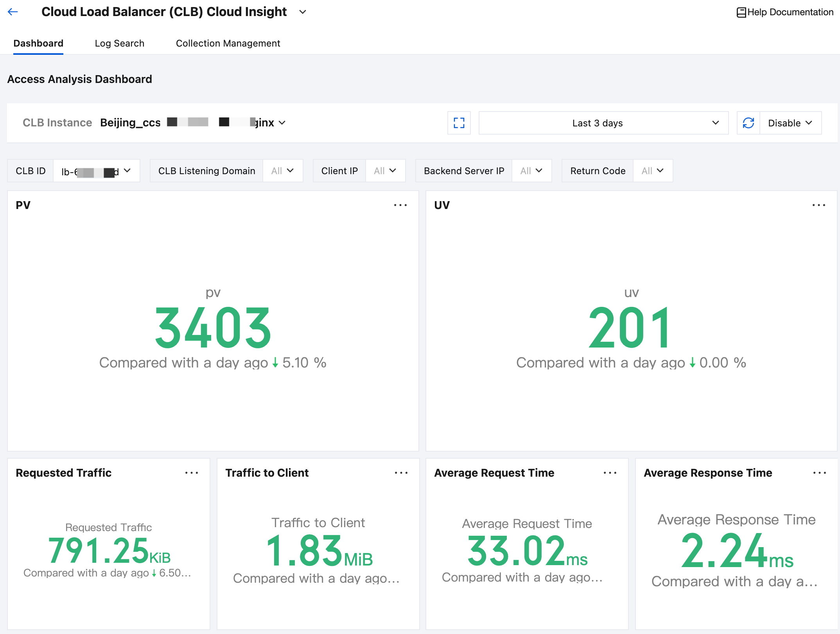
Task: Expand the CLB Instance selector
Action: [282, 123]
